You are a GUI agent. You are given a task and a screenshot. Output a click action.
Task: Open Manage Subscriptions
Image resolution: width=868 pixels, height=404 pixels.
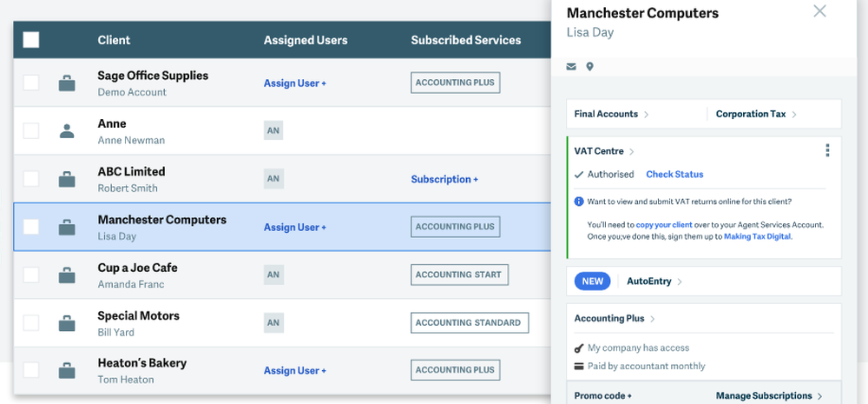click(769, 395)
